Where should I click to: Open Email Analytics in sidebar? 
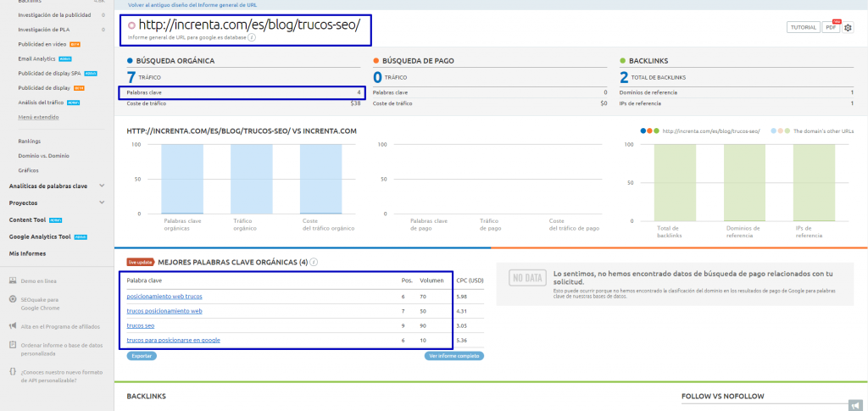pos(36,58)
